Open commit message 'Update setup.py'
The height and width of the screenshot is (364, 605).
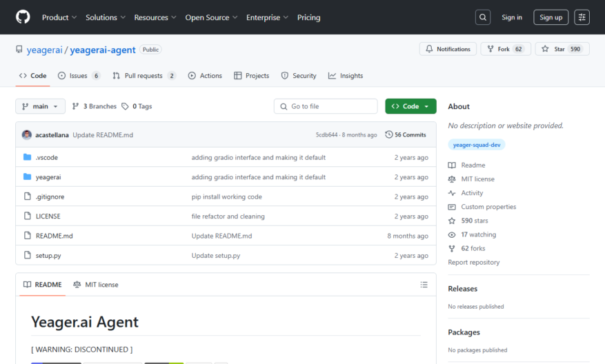(216, 255)
